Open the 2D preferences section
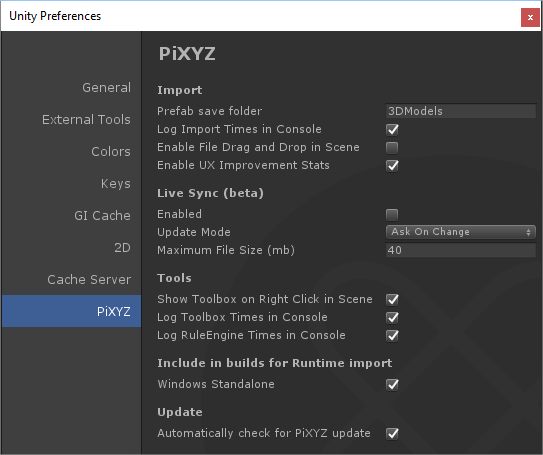 pyautogui.click(x=122, y=248)
